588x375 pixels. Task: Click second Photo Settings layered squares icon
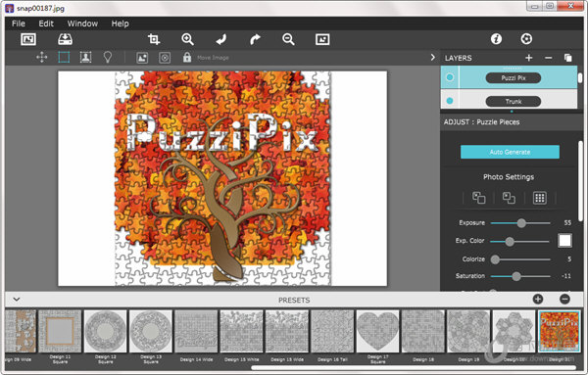(509, 198)
